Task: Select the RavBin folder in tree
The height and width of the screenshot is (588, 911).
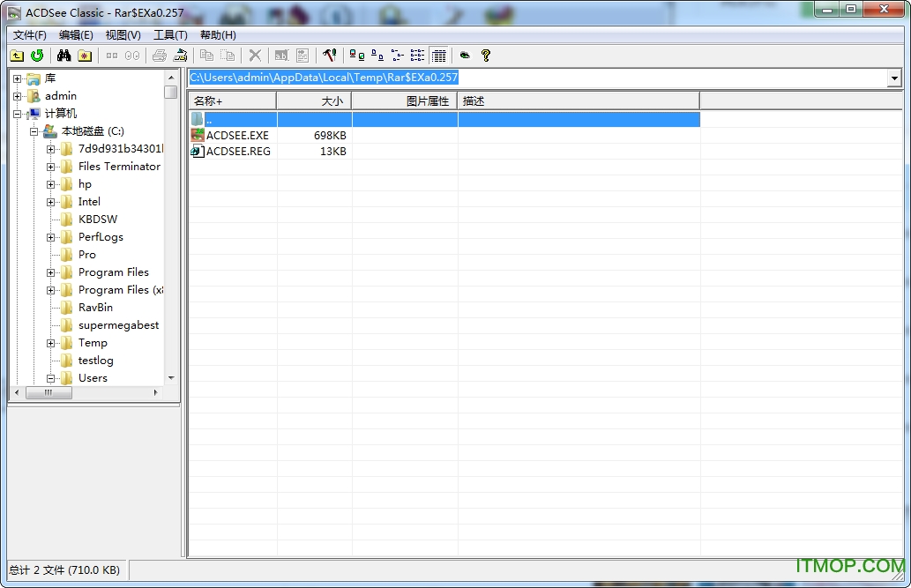Action: tap(95, 308)
